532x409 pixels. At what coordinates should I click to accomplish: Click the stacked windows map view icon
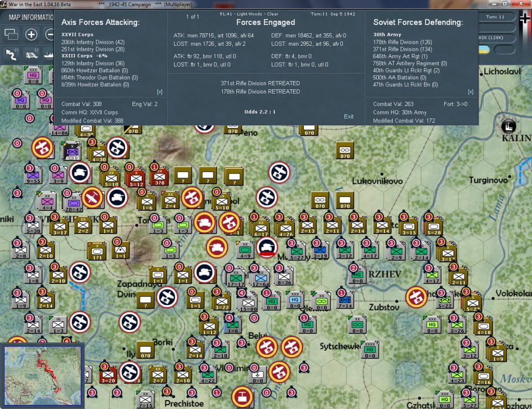click(x=11, y=34)
